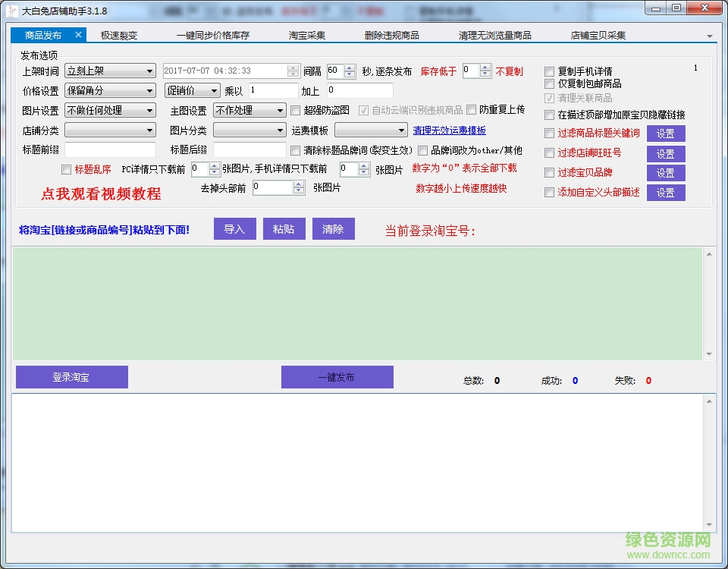The image size is (728, 569).
Task: Click the 一键发布 button
Action: 337,377
